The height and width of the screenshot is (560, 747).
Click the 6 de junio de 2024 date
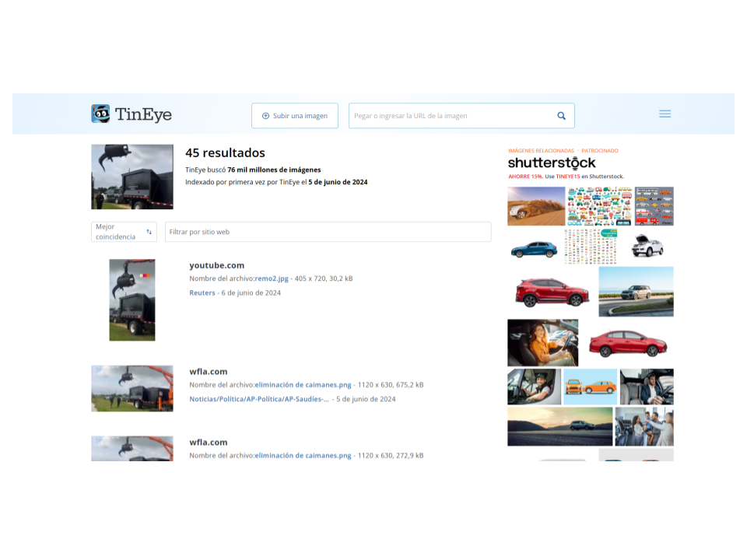251,293
